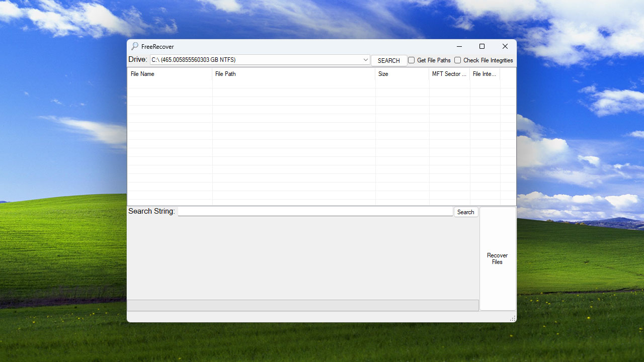Enable Check File Integrities checkbox
This screenshot has height=362, width=644.
(457, 60)
